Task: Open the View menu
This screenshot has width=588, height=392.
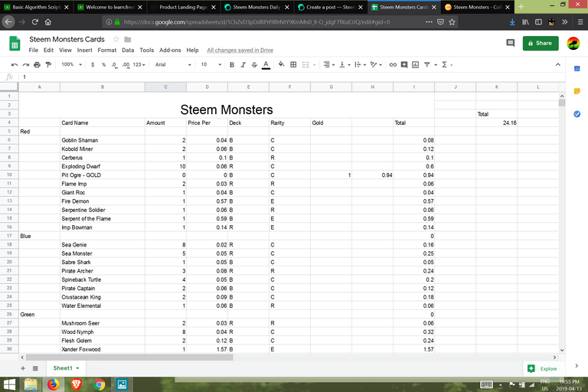Action: pos(65,51)
